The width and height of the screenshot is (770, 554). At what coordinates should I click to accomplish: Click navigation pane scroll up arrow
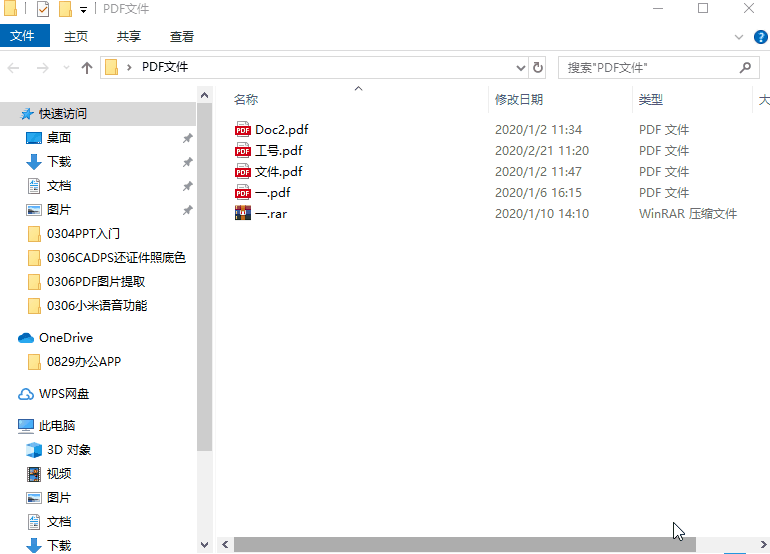coord(205,95)
